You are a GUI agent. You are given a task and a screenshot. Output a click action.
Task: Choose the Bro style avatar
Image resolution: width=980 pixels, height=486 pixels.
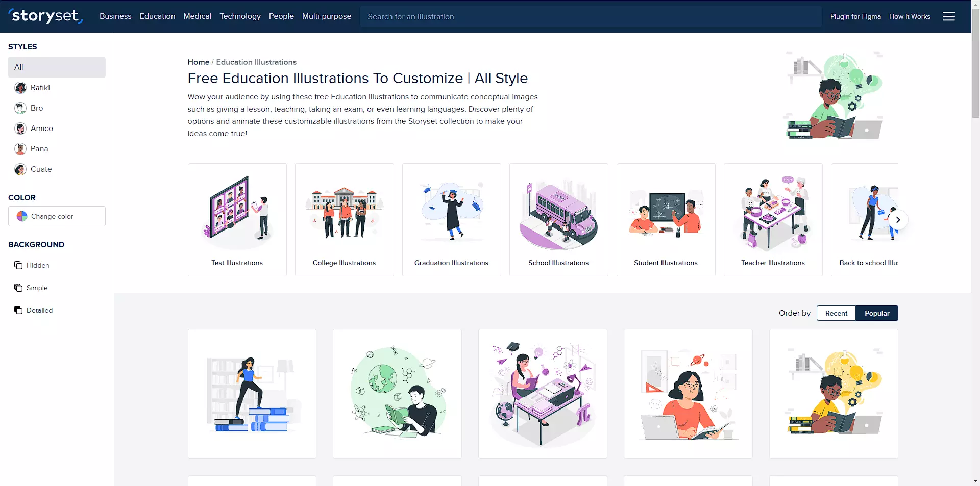tap(20, 108)
